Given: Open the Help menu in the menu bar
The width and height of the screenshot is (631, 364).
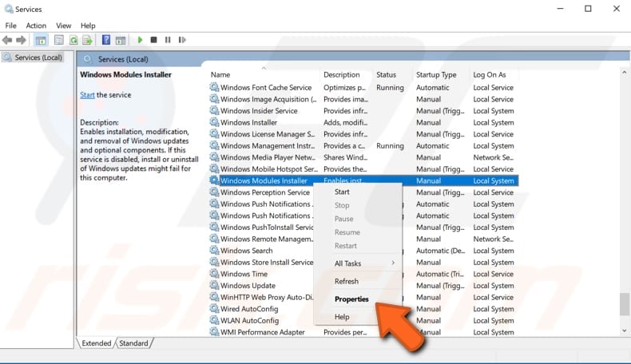Looking at the screenshot, I should [x=88, y=26].
